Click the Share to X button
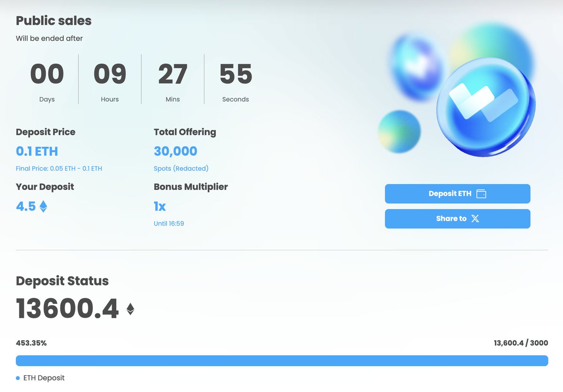The image size is (563, 392). [x=457, y=219]
